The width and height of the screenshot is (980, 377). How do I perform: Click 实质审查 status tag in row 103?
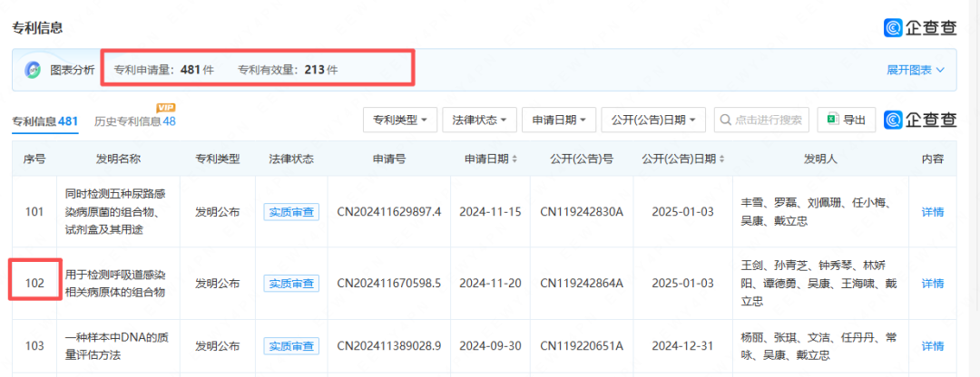(x=290, y=346)
